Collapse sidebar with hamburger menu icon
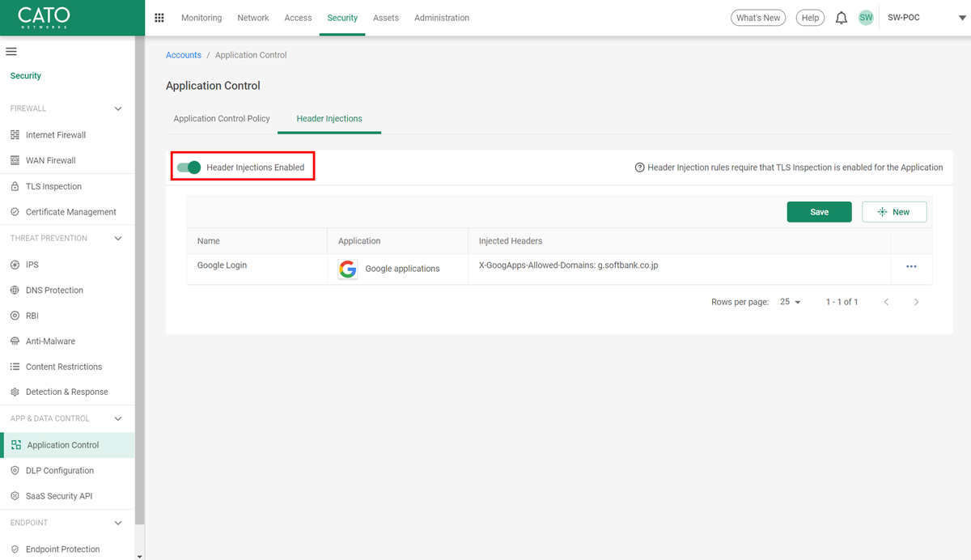Screen dimensions: 971x560 11,52
